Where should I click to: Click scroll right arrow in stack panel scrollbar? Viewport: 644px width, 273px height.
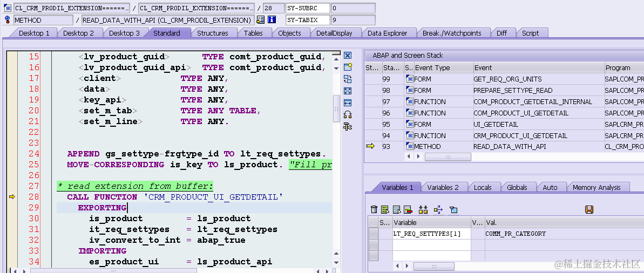pyautogui.click(x=418, y=156)
